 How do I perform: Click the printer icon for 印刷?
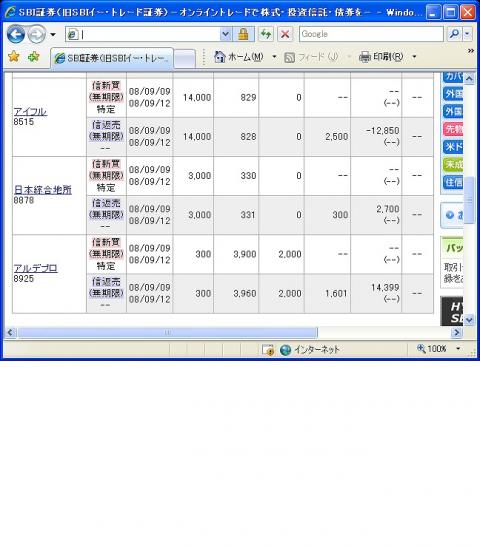[365, 57]
